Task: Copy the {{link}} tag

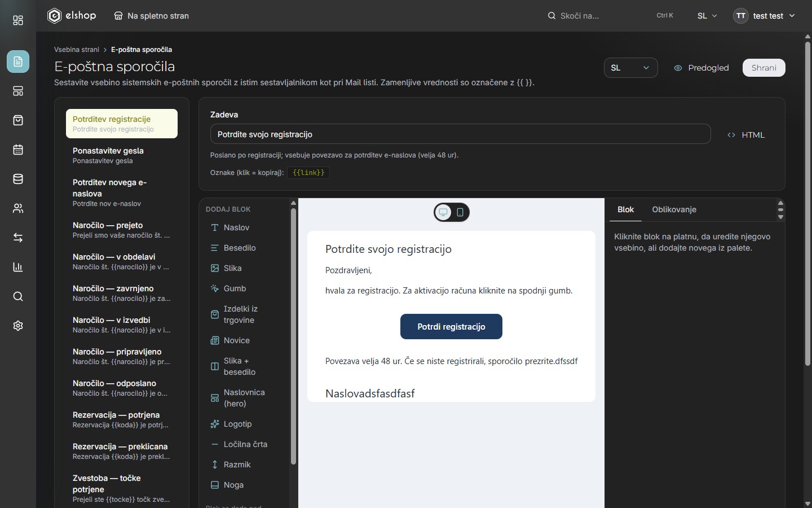Action: 308,173
